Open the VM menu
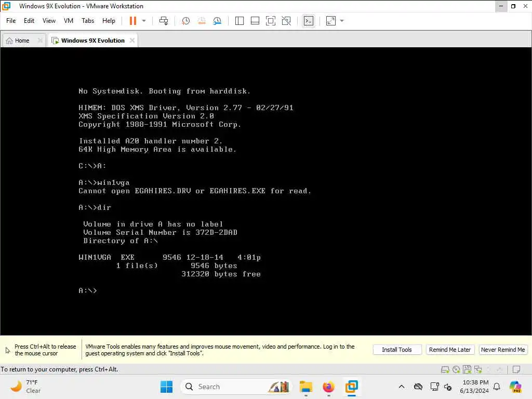The width and height of the screenshot is (532, 399). click(x=69, y=21)
